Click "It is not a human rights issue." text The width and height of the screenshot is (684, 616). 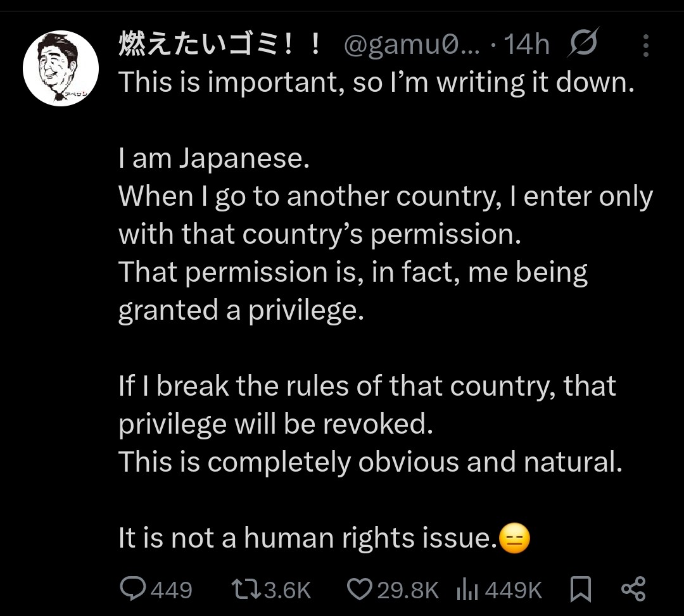pyautogui.click(x=307, y=539)
